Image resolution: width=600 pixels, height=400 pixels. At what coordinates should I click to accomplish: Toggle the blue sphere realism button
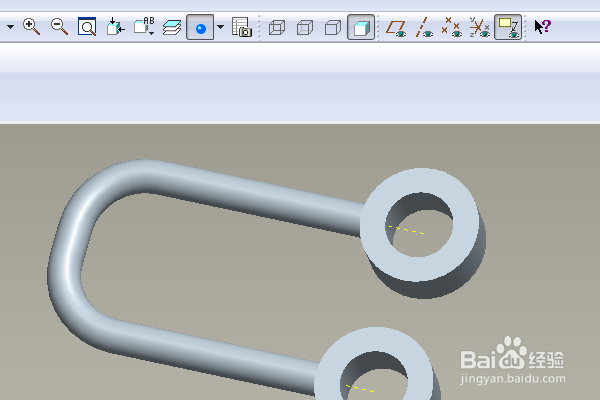pos(200,27)
